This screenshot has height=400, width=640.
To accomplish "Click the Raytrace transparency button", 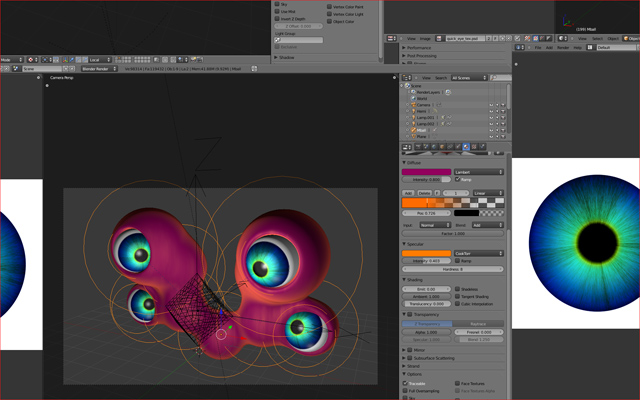I will (478, 324).
